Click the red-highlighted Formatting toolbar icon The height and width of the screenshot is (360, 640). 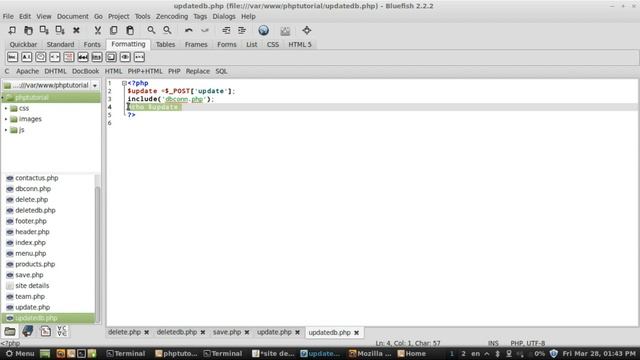pos(69,57)
